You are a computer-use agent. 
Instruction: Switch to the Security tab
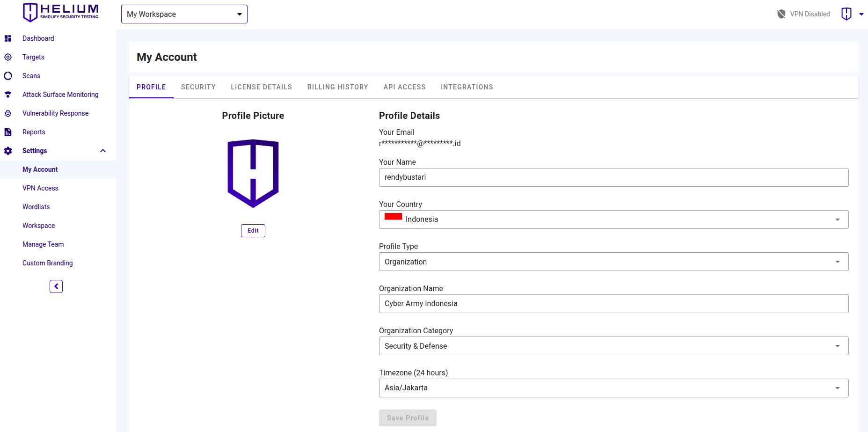pyautogui.click(x=198, y=87)
